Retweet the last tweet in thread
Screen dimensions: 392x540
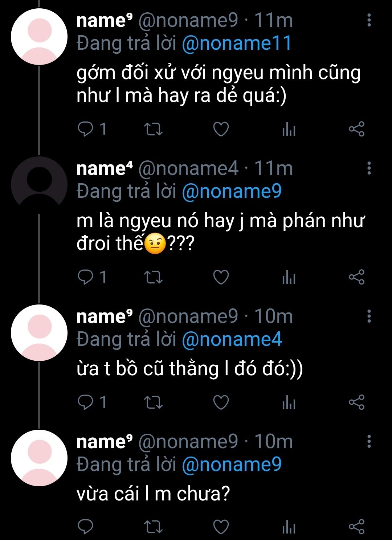click(153, 527)
